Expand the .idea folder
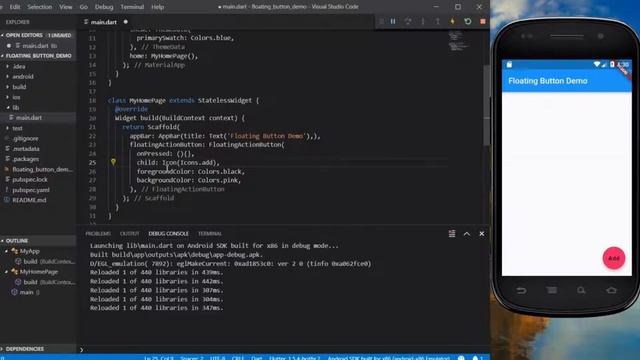This screenshot has width=640, height=360. click(x=7, y=66)
